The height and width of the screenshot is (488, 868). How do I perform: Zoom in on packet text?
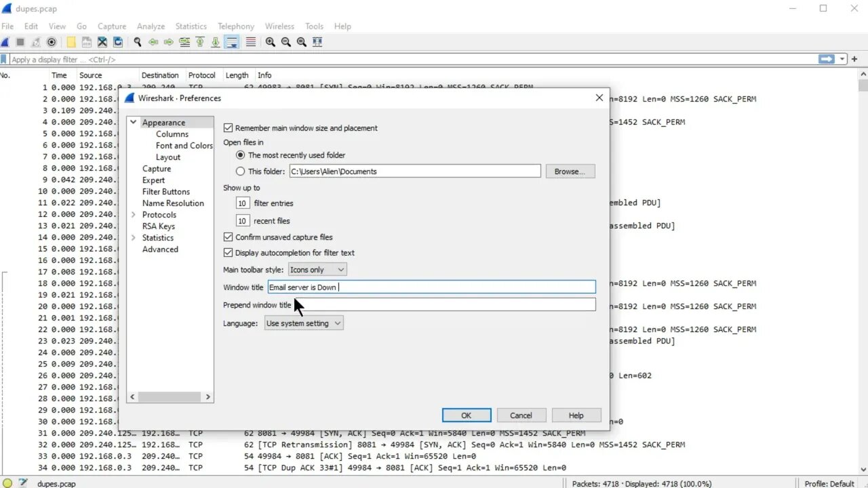[x=271, y=42]
